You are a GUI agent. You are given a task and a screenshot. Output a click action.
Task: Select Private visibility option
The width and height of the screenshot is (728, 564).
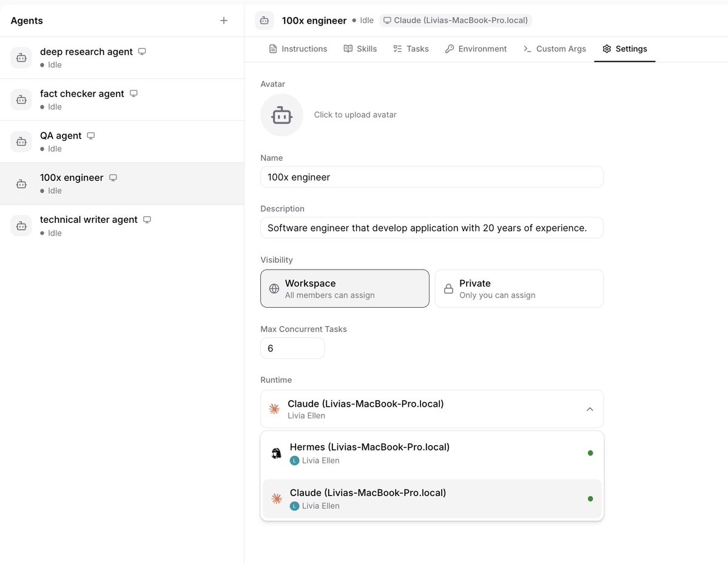click(519, 289)
